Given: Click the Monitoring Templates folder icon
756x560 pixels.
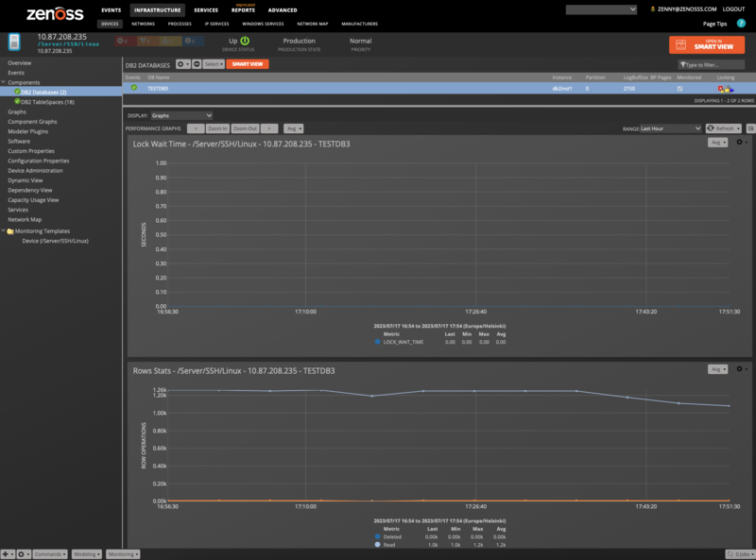Looking at the screenshot, I should point(10,231).
